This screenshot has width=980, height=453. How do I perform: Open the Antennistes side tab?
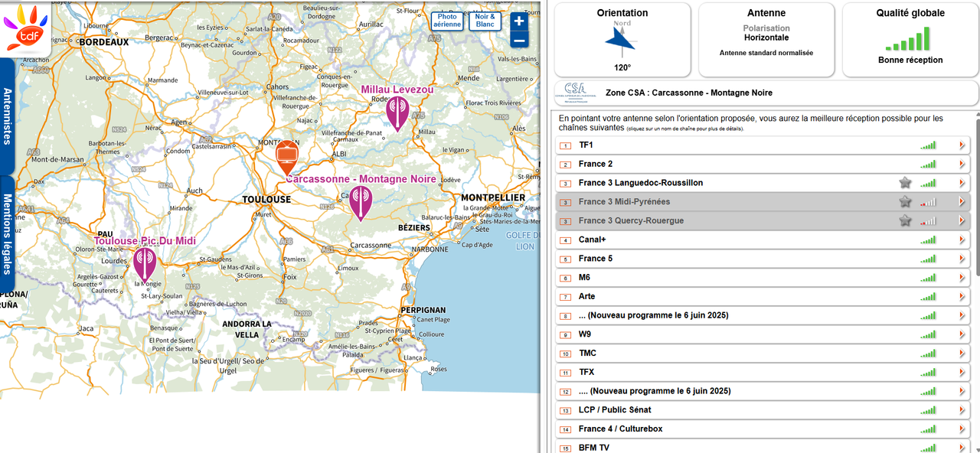pyautogui.click(x=8, y=116)
